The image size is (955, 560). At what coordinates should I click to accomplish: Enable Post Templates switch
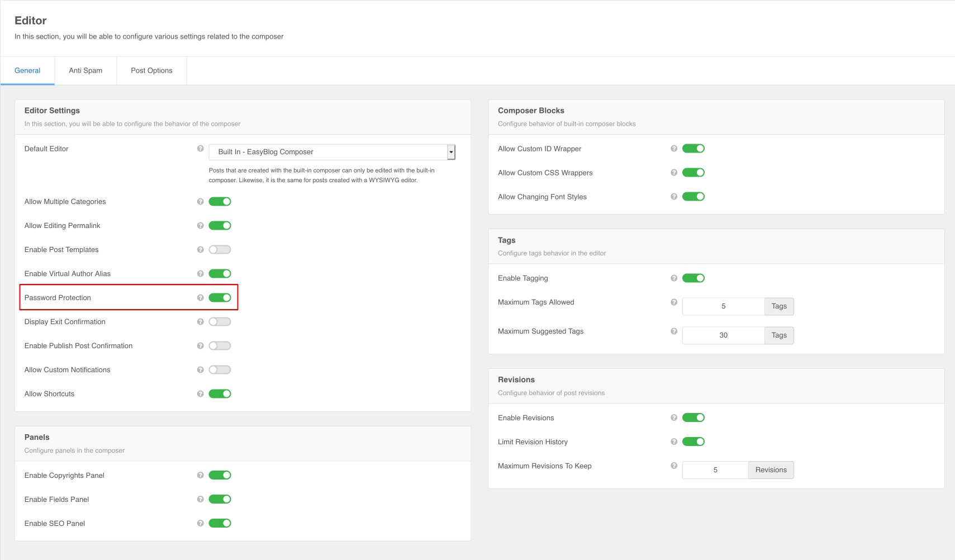[220, 250]
